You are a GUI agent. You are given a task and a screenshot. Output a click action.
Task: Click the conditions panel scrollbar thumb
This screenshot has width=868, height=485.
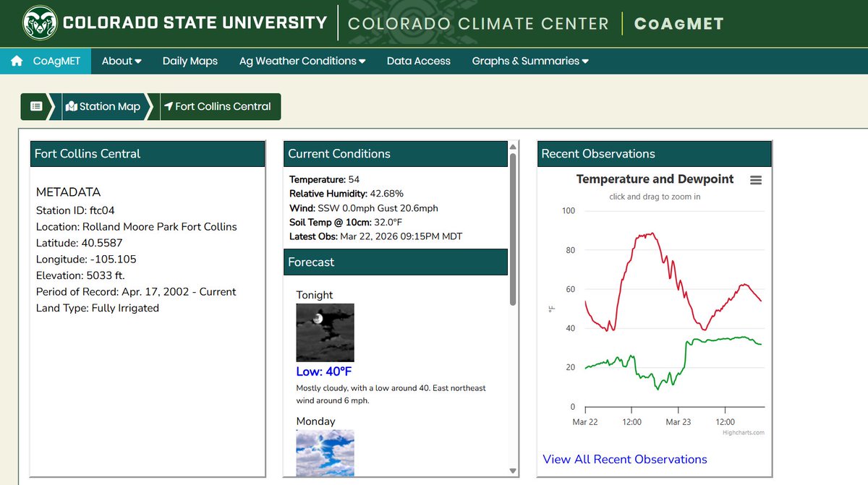(x=514, y=228)
